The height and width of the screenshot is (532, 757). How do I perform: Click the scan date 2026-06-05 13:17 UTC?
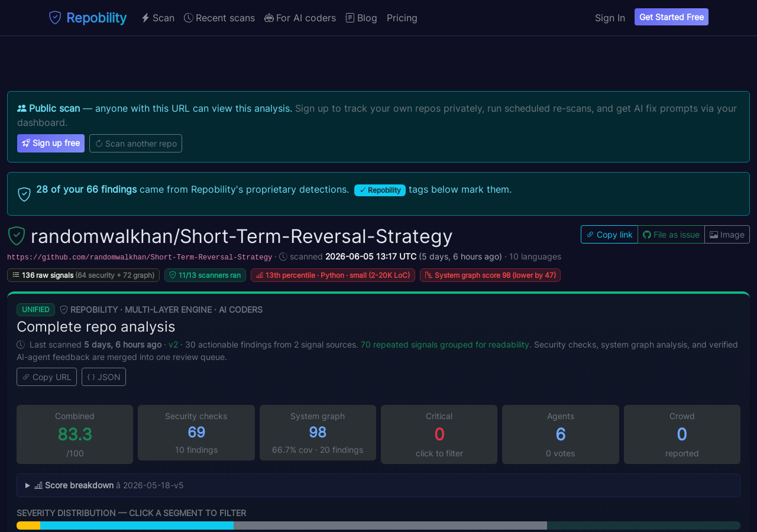371,257
